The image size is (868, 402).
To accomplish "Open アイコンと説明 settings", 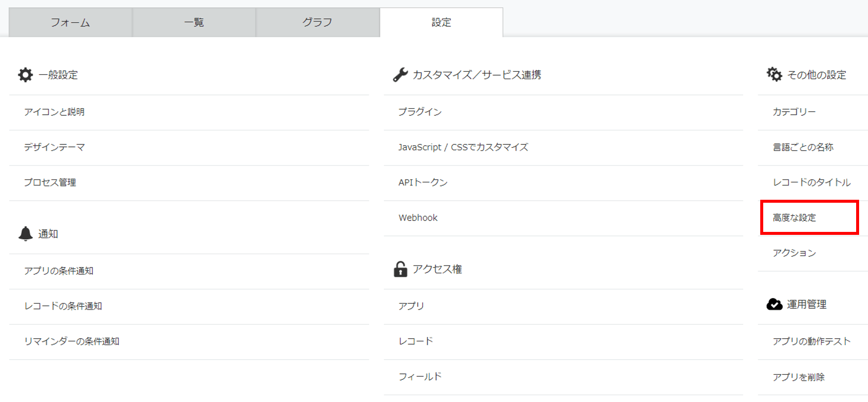I will point(54,112).
